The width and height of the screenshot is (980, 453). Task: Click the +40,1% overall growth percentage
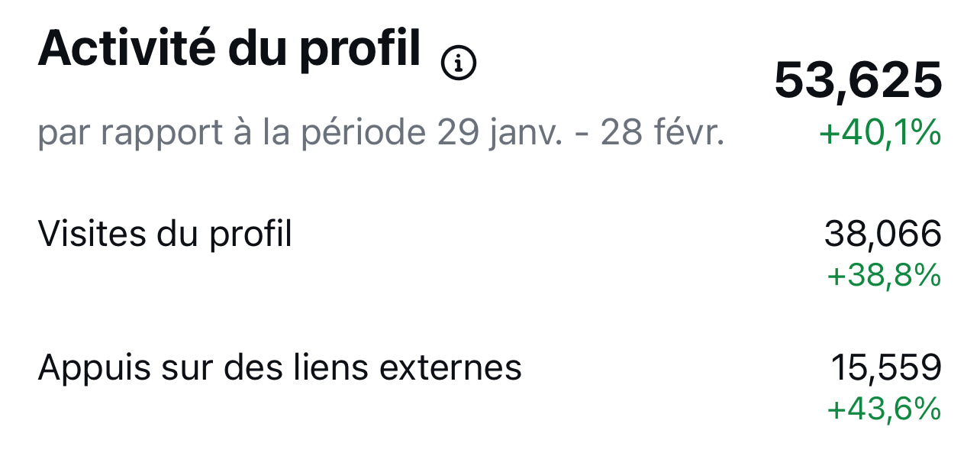pyautogui.click(x=880, y=134)
